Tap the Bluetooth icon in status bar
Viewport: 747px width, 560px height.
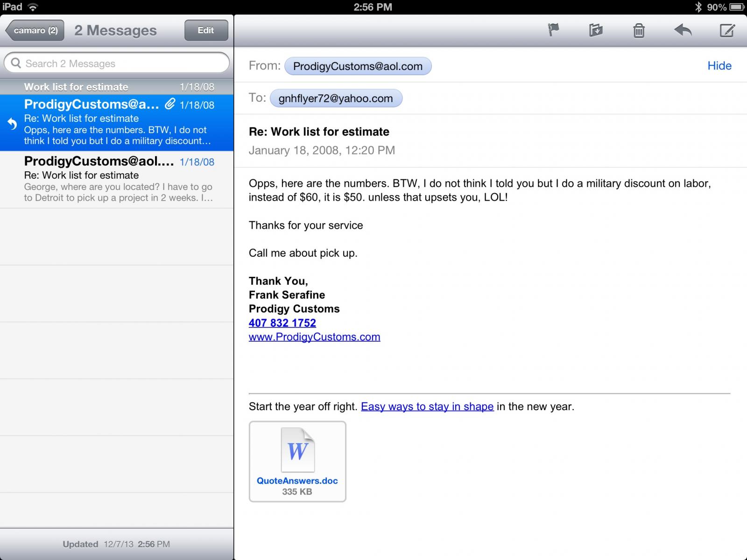[x=698, y=7]
